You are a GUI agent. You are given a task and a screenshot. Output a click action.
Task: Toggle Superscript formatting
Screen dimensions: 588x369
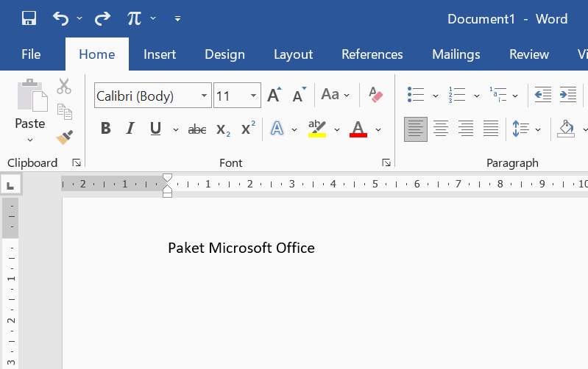(248, 128)
